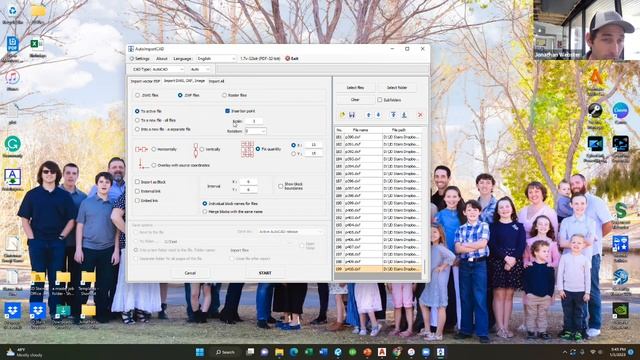640x360 pixels.
Task: Move selected file down with blue arrow
Action: pos(378,115)
